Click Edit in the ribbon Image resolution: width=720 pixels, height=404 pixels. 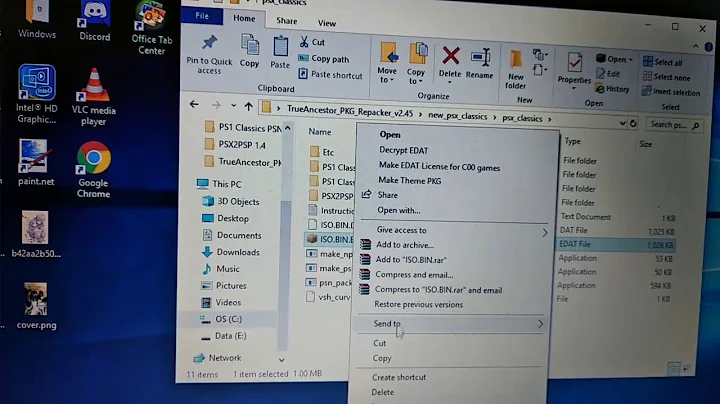coord(608,73)
